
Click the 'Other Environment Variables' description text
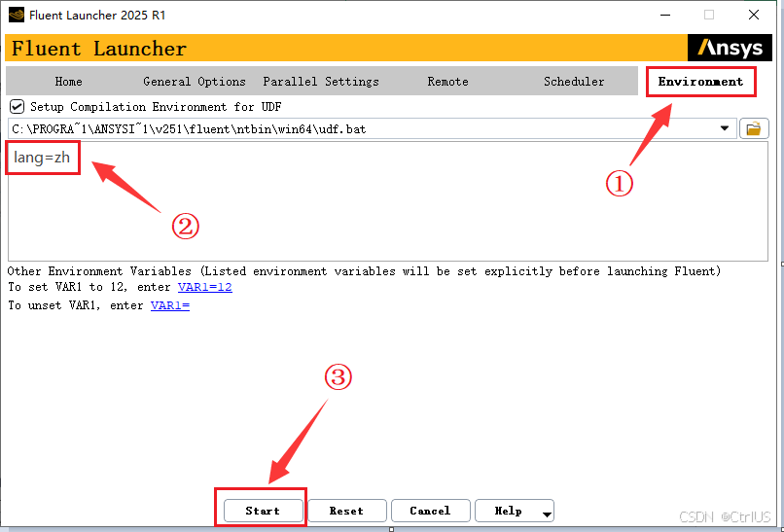point(364,271)
